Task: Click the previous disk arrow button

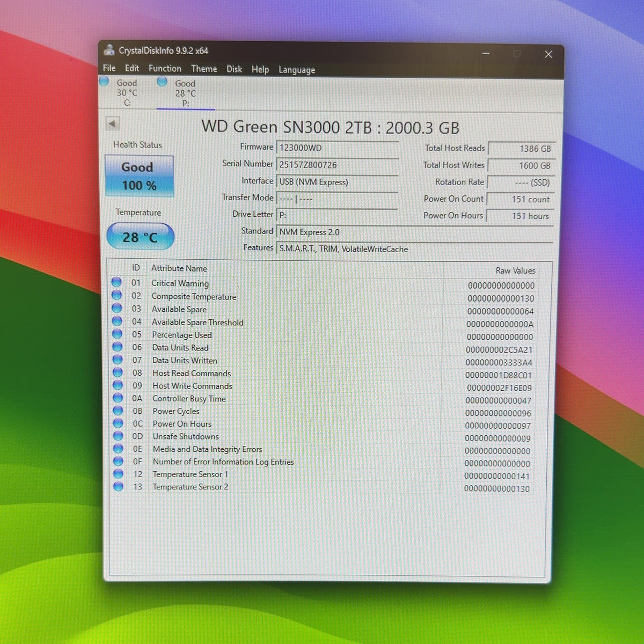Action: tap(112, 124)
